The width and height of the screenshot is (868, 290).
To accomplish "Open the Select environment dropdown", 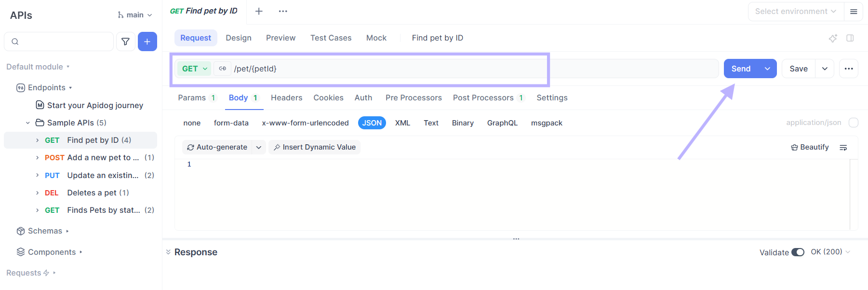I will 795,12.
